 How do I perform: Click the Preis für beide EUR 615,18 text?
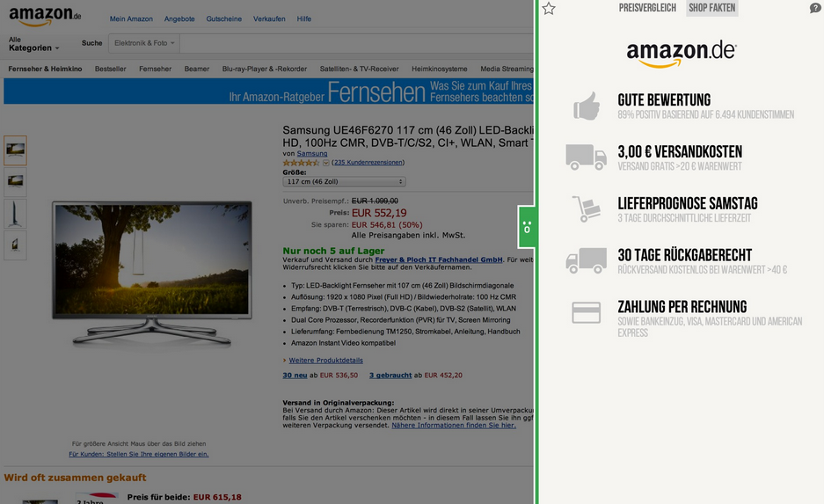pos(185,497)
